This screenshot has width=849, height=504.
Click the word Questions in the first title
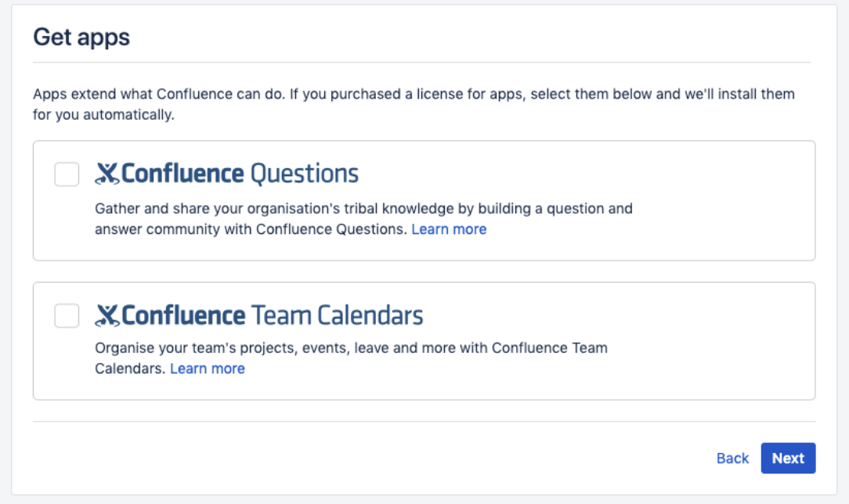point(304,174)
